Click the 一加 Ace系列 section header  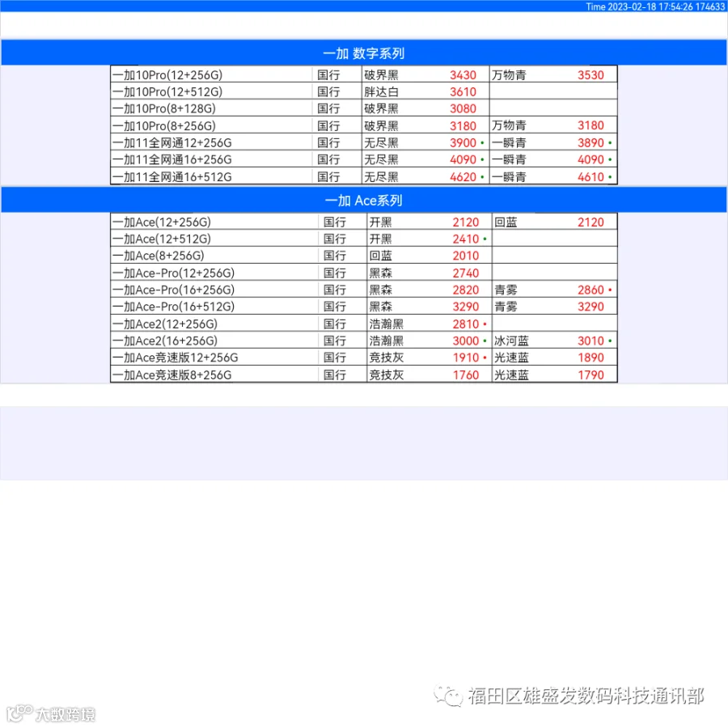363,200
